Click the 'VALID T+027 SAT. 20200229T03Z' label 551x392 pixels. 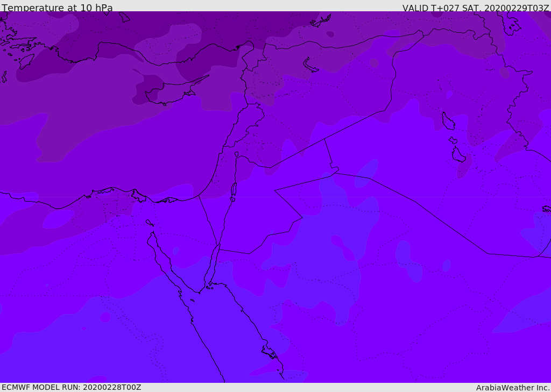[x=476, y=8]
